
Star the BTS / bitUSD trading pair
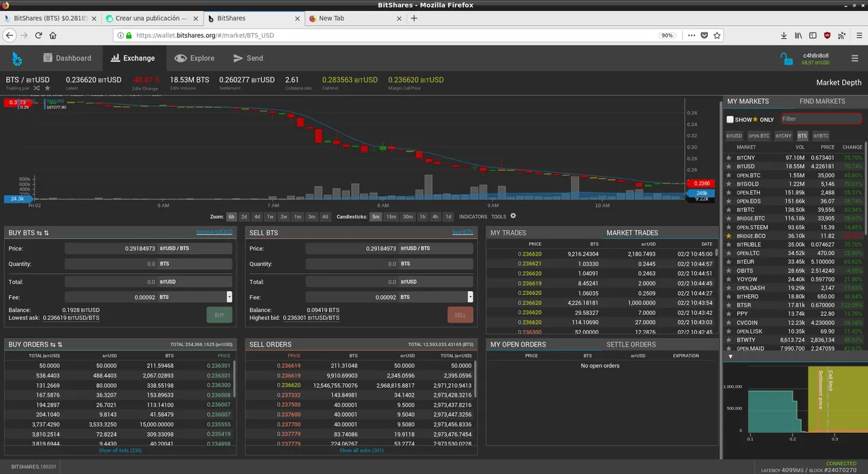click(47, 88)
